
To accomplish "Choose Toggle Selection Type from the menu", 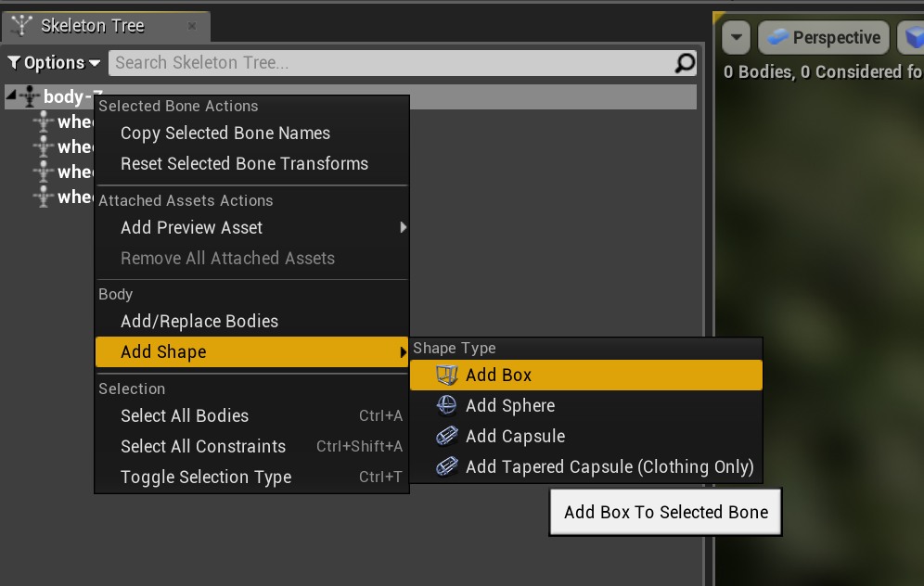I will pos(205,477).
